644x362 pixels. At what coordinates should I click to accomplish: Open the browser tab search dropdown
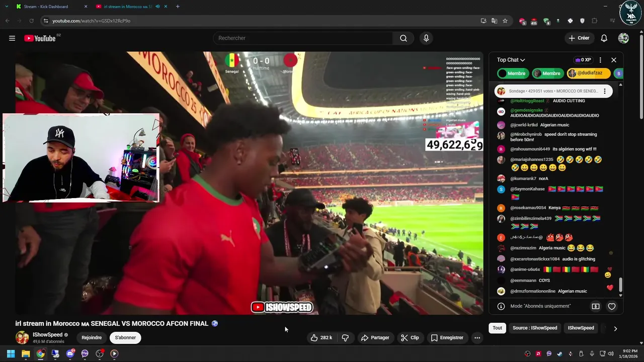[x=7, y=7]
